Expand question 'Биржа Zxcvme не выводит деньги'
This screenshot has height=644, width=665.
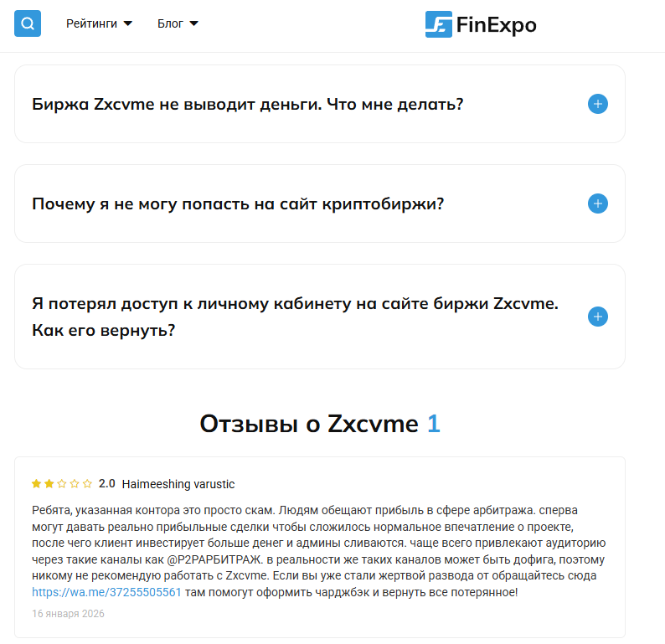point(248,105)
